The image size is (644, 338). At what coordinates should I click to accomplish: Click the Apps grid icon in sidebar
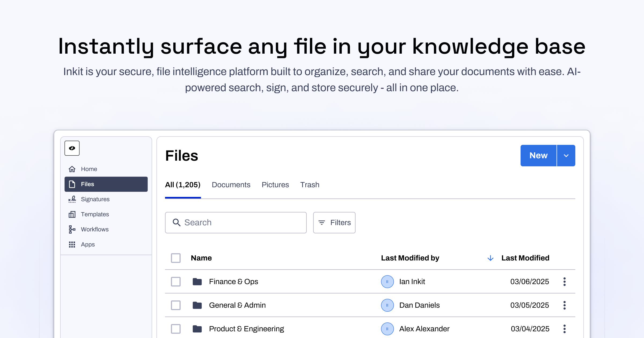click(72, 244)
